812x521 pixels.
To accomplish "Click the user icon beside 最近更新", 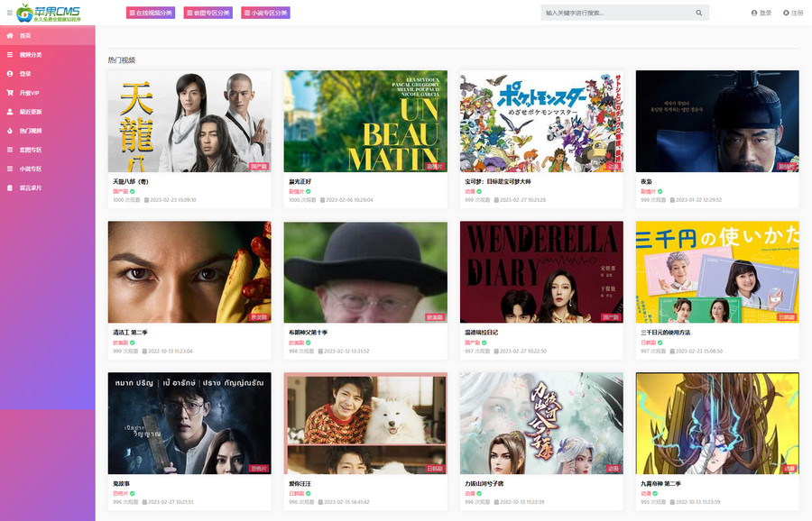I will (10, 112).
